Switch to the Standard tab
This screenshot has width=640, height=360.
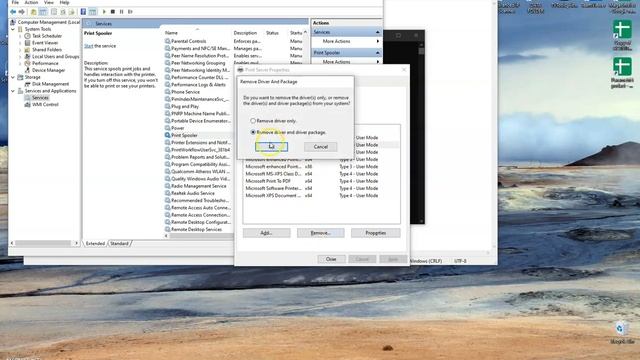(119, 243)
